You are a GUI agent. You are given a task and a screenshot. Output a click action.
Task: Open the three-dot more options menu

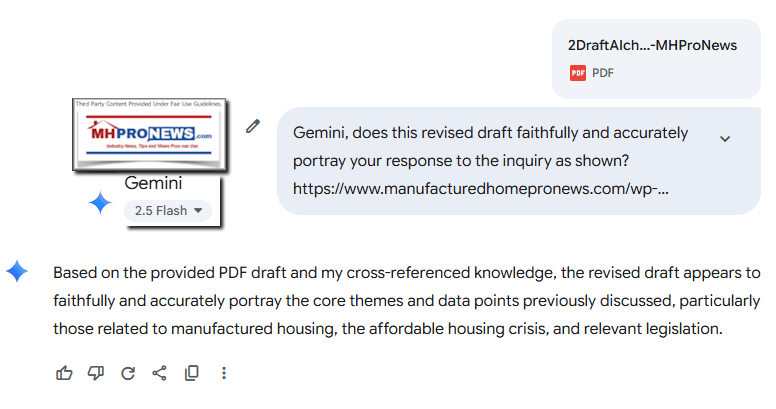pos(224,373)
